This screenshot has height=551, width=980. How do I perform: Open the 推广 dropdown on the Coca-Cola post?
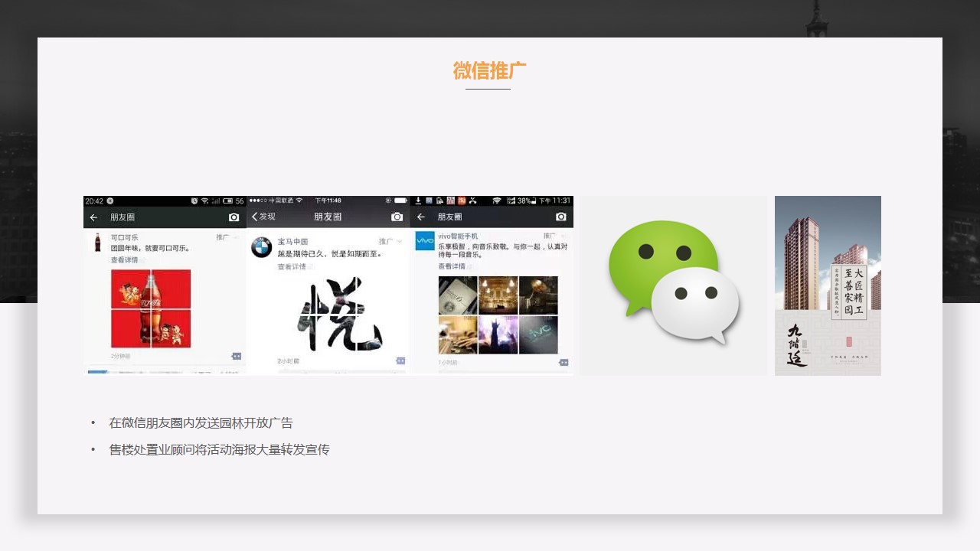click(x=226, y=237)
